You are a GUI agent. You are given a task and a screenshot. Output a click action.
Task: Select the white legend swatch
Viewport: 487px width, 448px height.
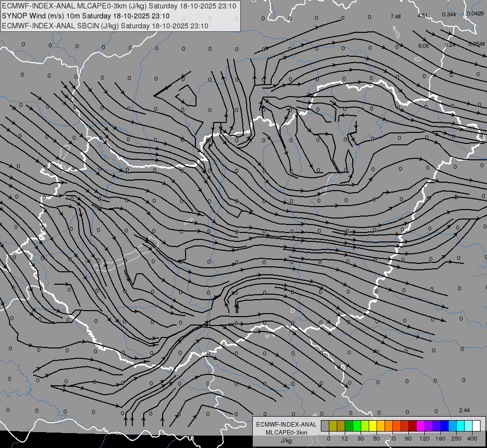pos(477,426)
